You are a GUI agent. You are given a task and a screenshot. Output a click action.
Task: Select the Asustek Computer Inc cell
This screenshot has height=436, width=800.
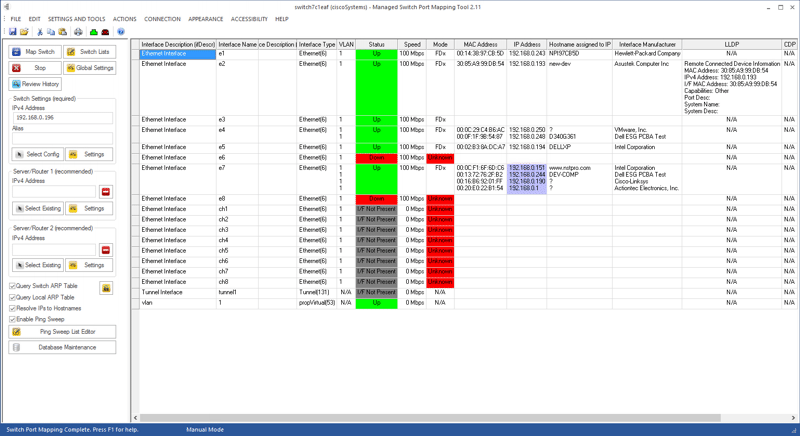tap(647, 87)
